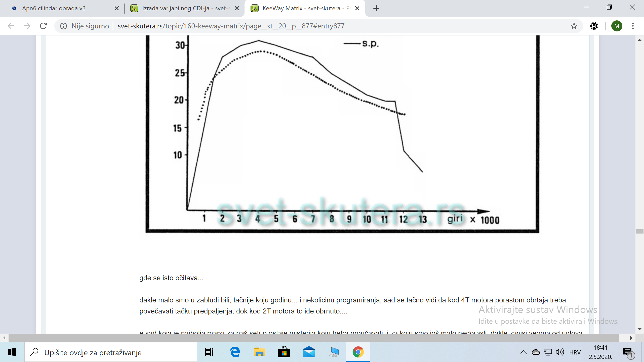
Task: Click the green M profile avatar
Action: (x=617, y=26)
